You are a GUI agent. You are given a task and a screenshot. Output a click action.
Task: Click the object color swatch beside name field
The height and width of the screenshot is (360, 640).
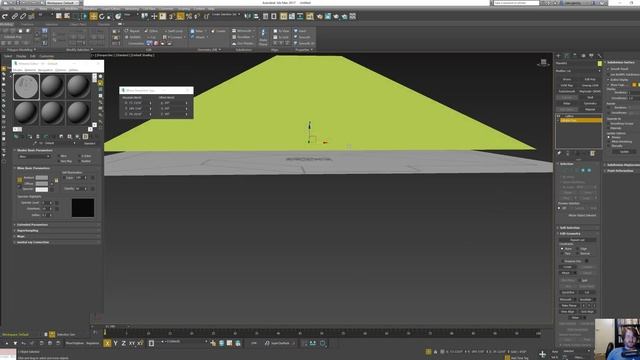[600, 63]
